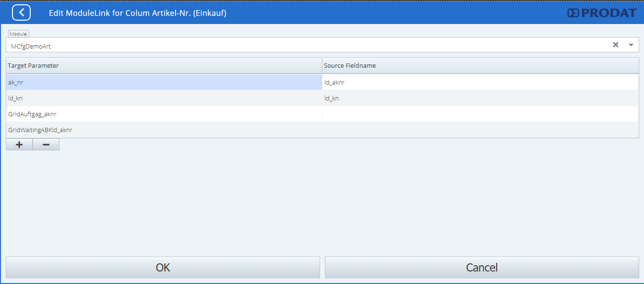Clear the MCfgDemoArt module selection

[x=616, y=45]
